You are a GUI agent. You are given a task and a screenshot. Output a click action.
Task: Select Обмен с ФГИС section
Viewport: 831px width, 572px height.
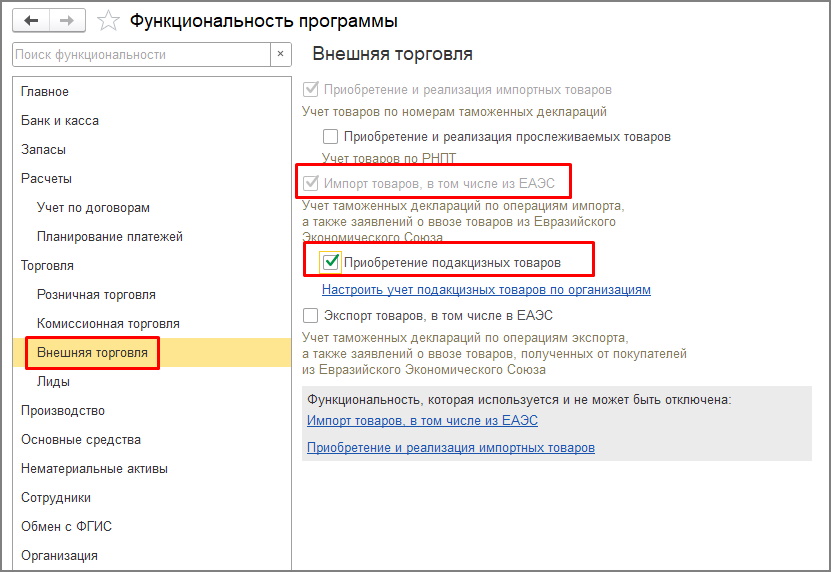point(152,526)
